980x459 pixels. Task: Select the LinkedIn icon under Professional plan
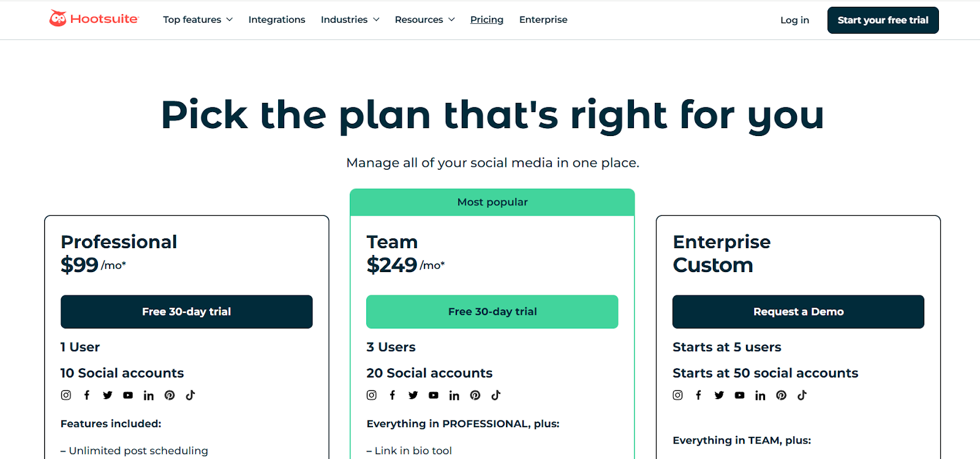[x=148, y=395]
